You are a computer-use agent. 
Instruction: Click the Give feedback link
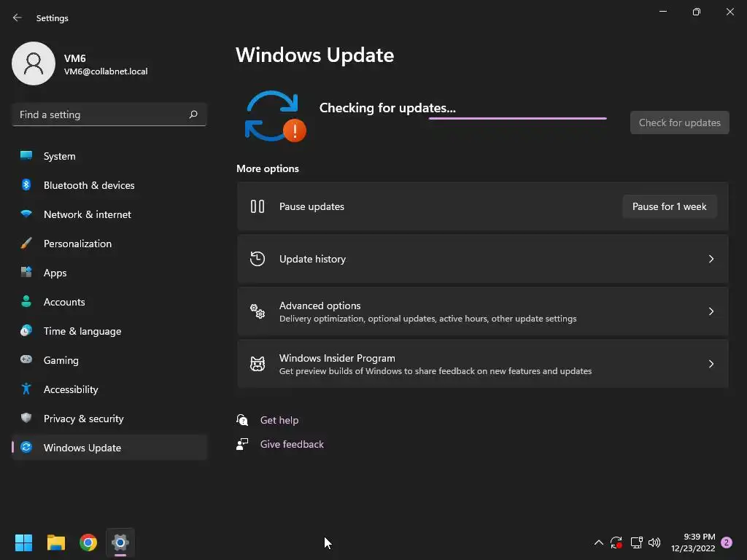pos(292,444)
